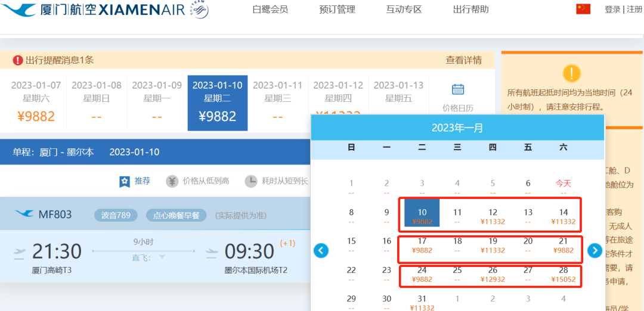Screen dimensions: 644x311
Task: Open the 价格日历 calendar icon
Action: 458,89
